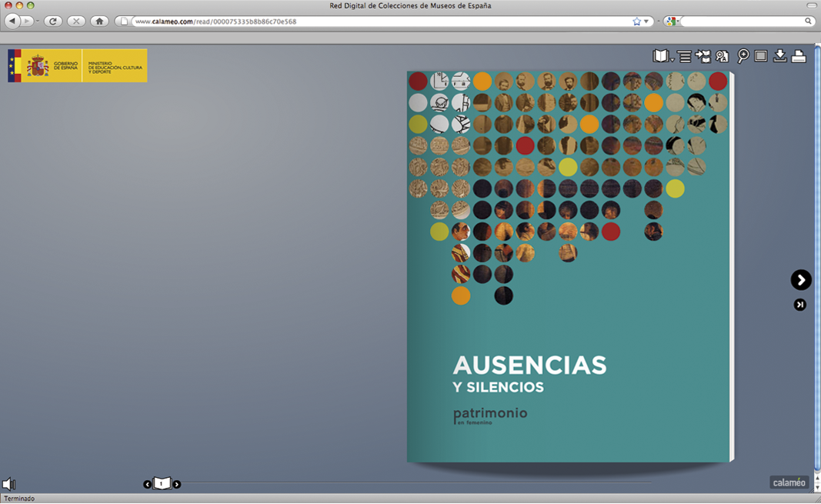Download the publication
The image size is (821, 504).
779,56
